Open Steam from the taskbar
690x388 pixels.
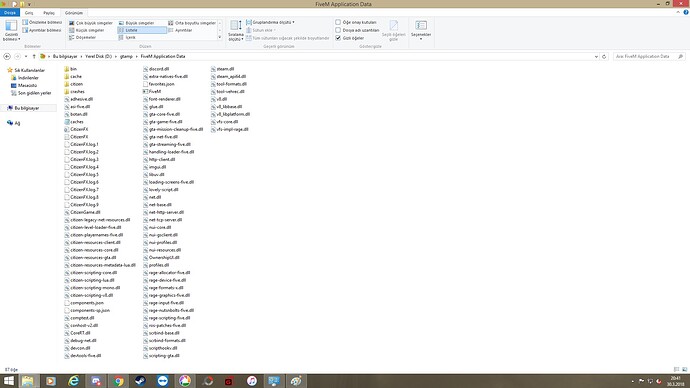coord(140,381)
